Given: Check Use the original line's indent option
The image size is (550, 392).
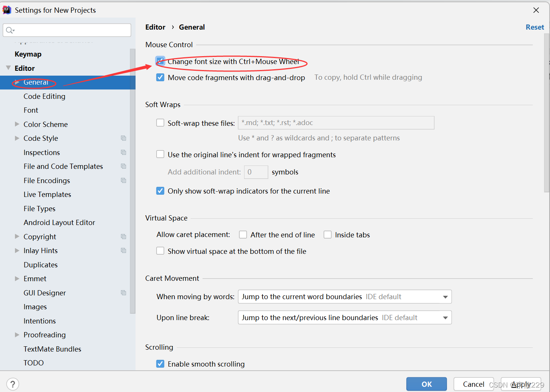Looking at the screenshot, I should (x=160, y=154).
